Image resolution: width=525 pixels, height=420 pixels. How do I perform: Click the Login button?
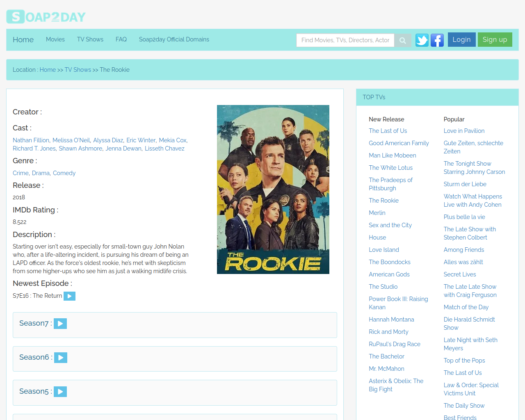(462, 39)
